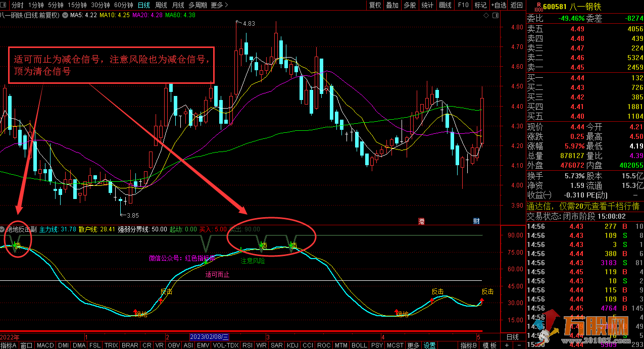This screenshot has height=349, width=644.
Task: Click the 标记 button
Action: click(x=480, y=5)
